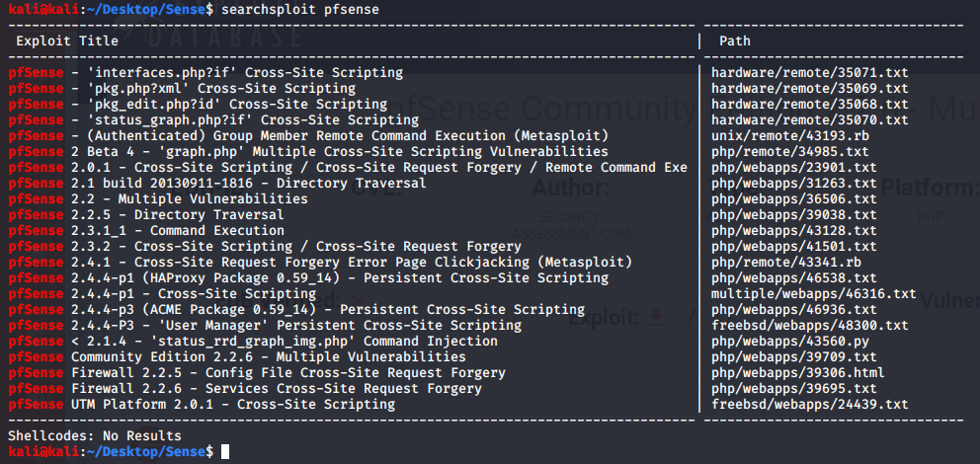Screen dimensions: 980x464
Task: Click the 'Shellcodes: No Results' line
Action: pos(94,435)
